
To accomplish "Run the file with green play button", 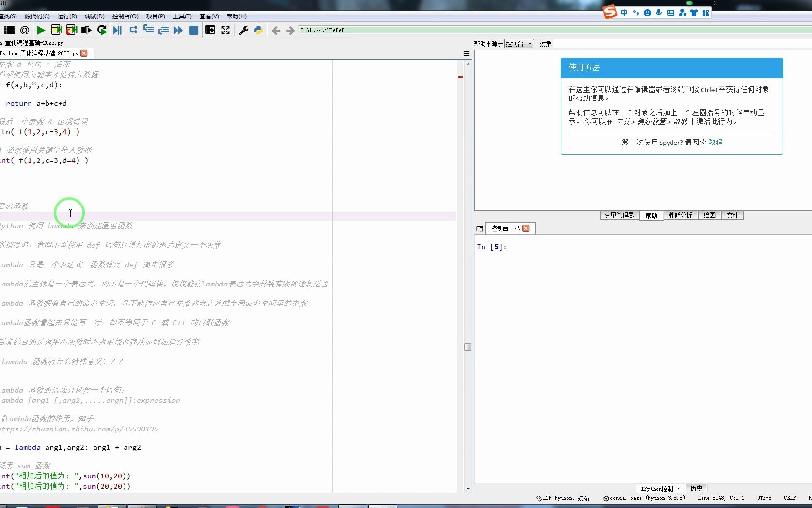I will click(x=41, y=30).
